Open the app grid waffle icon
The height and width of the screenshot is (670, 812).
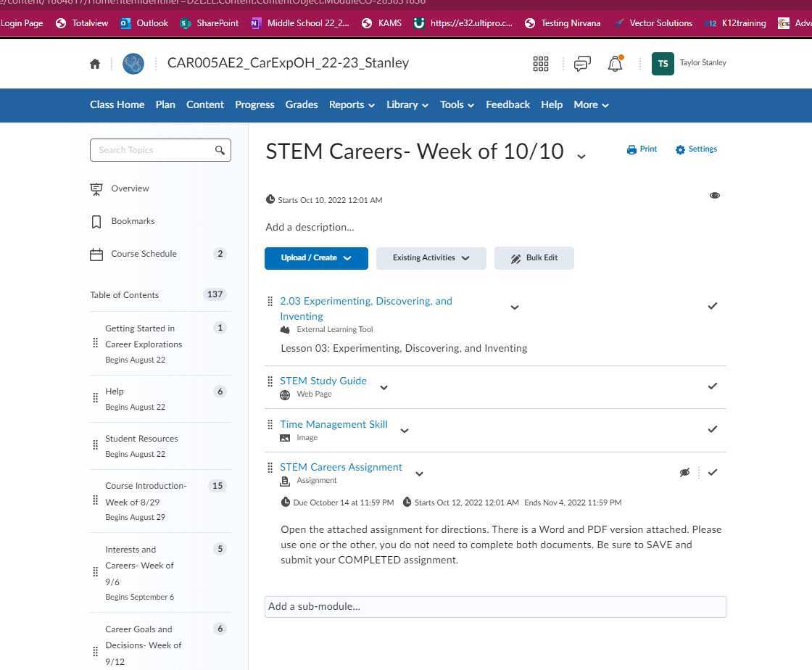(540, 64)
